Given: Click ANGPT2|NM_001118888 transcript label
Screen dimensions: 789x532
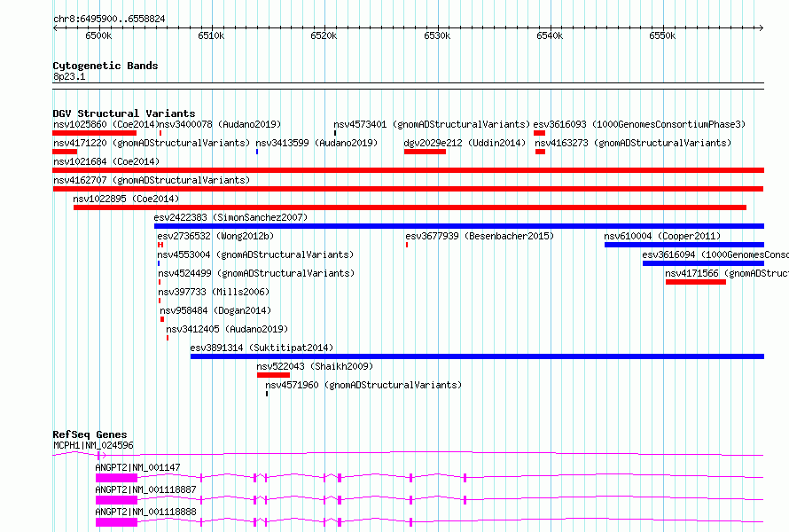Looking at the screenshot, I should tap(145, 512).
